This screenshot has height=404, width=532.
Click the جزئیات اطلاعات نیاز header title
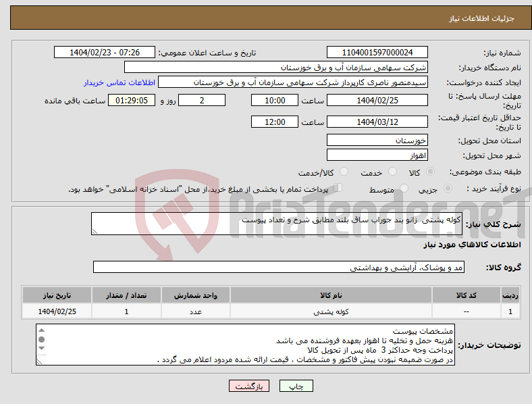click(482, 18)
